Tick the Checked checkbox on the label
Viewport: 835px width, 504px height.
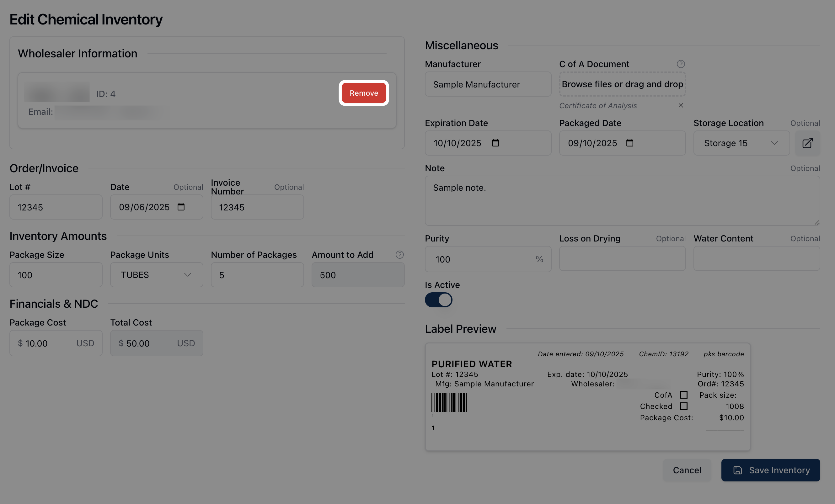tap(683, 406)
